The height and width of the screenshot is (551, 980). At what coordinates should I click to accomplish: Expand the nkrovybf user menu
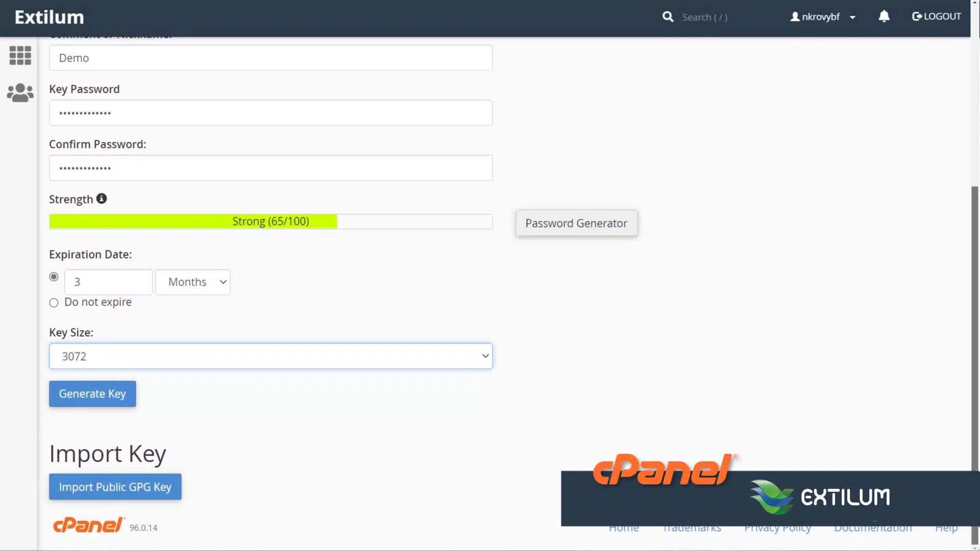[x=823, y=17]
